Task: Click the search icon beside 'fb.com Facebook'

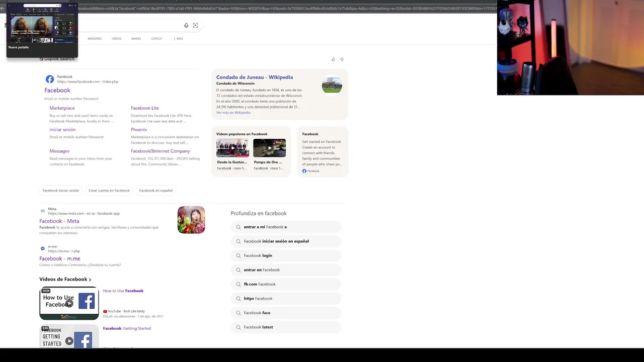Action: pos(238,284)
